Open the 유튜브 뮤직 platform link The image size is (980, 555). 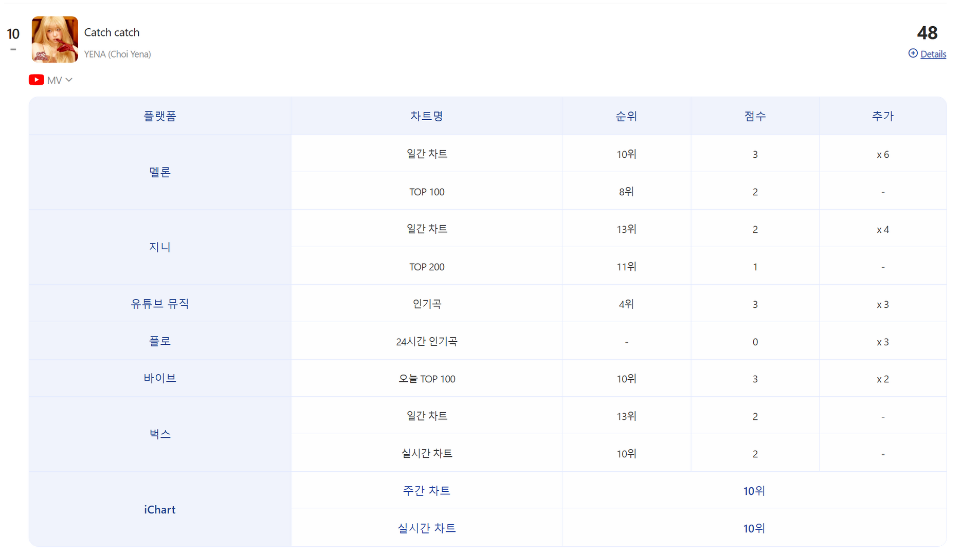coord(160,304)
